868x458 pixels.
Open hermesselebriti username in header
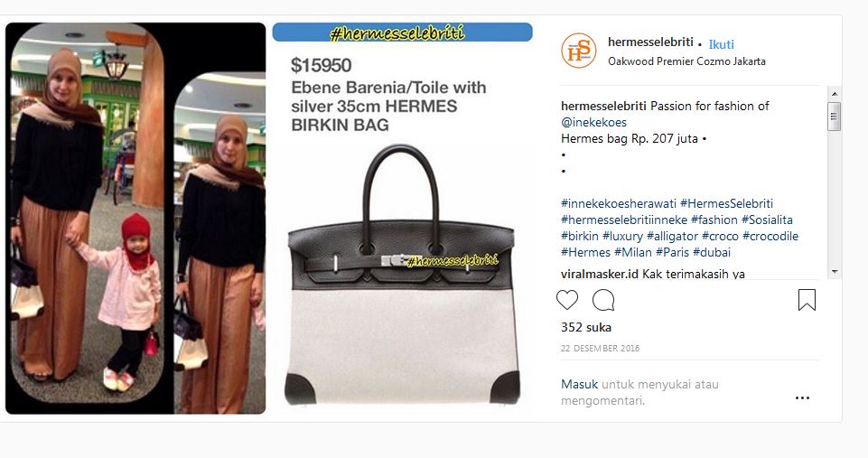point(650,42)
